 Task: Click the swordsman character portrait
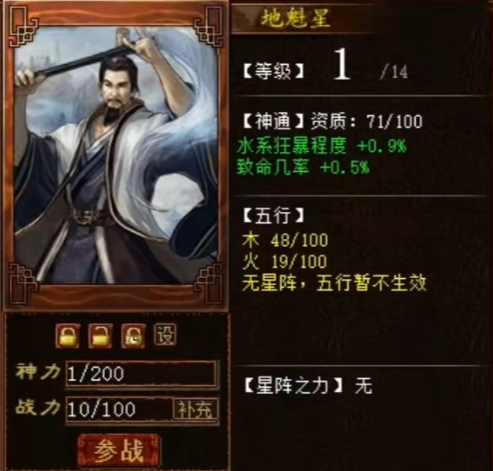[116, 155]
